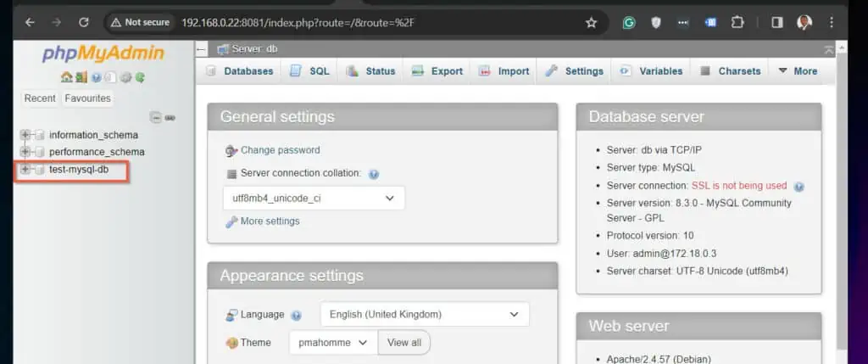This screenshot has width=868, height=364.
Task: Open the More tab dropdown
Action: (x=798, y=71)
